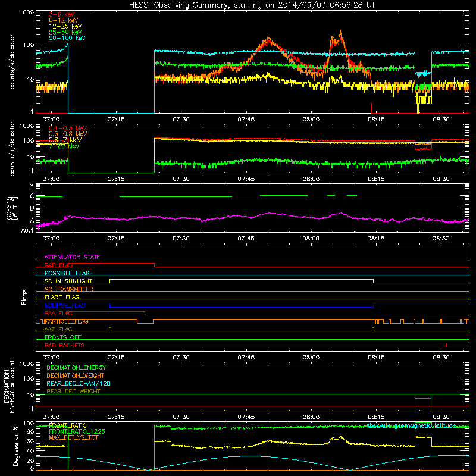
Task: Select the POSSIBLE_FLARE flag label
Action: (68, 273)
